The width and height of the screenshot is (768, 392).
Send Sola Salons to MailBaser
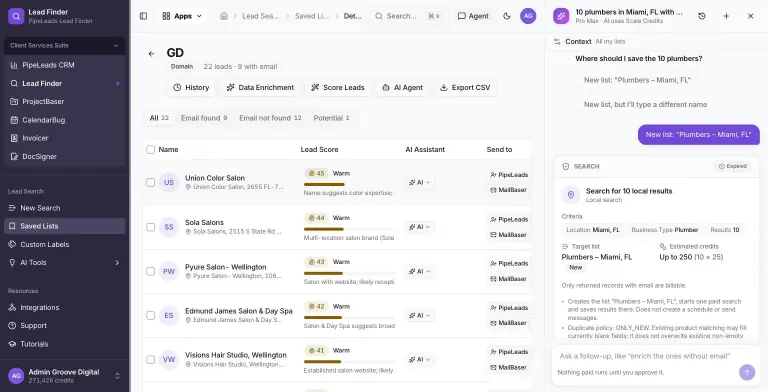(x=509, y=235)
